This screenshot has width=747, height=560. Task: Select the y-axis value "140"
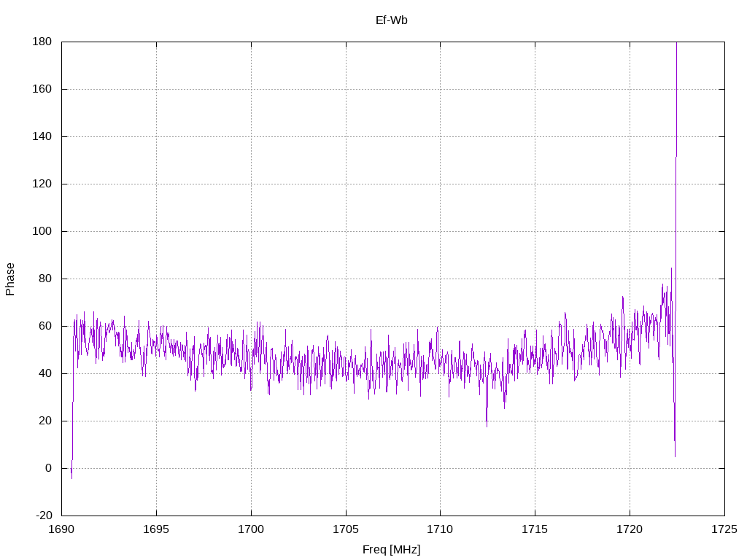point(42,136)
